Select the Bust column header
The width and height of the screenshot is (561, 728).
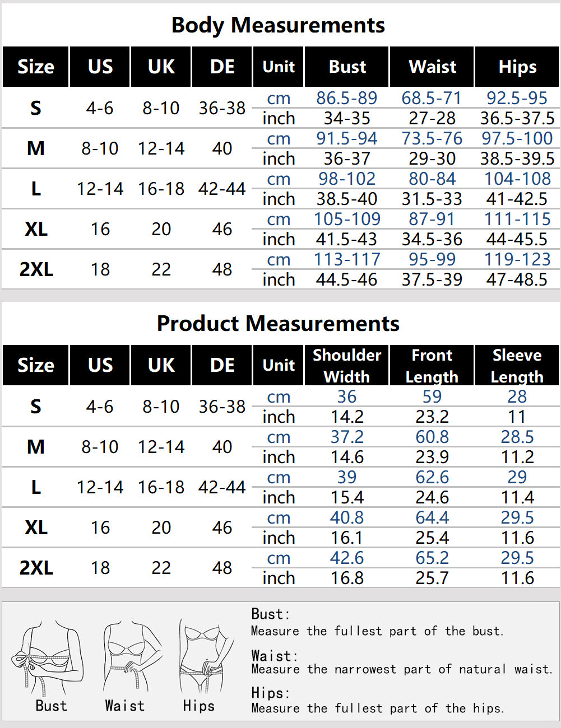[347, 67]
